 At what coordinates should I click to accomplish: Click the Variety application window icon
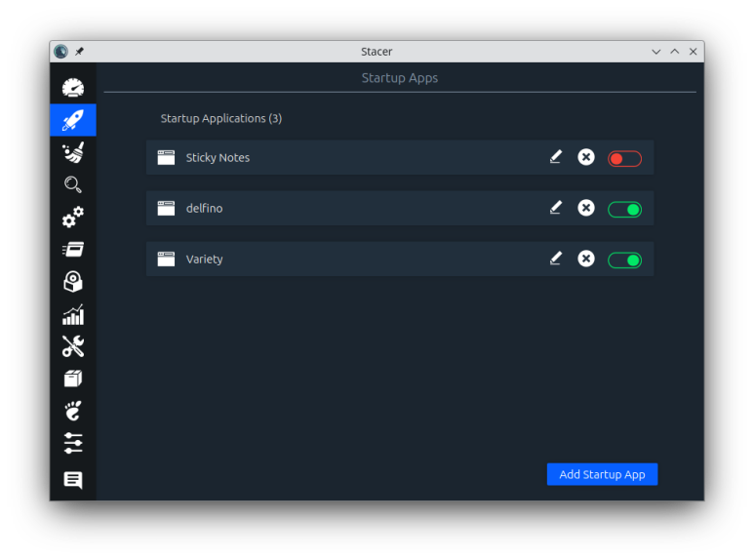[x=166, y=259]
